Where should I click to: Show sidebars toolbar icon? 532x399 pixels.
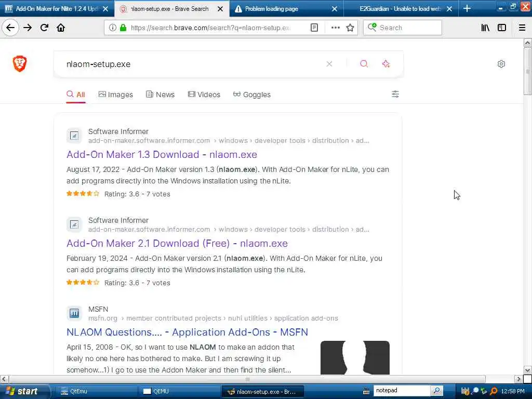tap(502, 28)
